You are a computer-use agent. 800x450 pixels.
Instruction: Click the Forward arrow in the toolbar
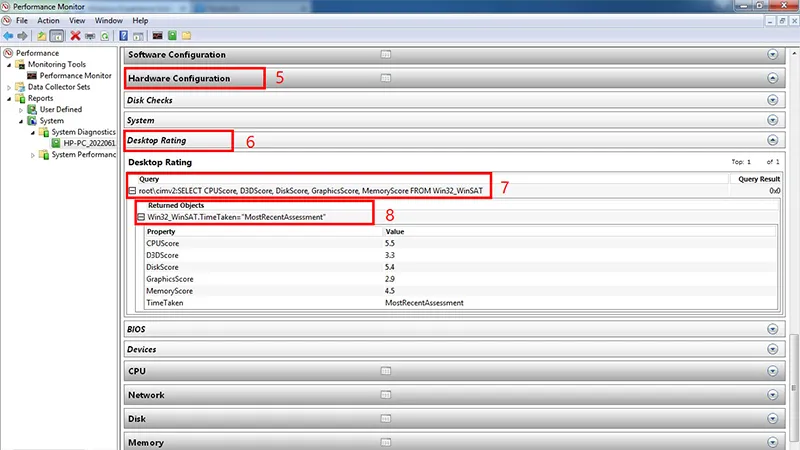point(22,35)
